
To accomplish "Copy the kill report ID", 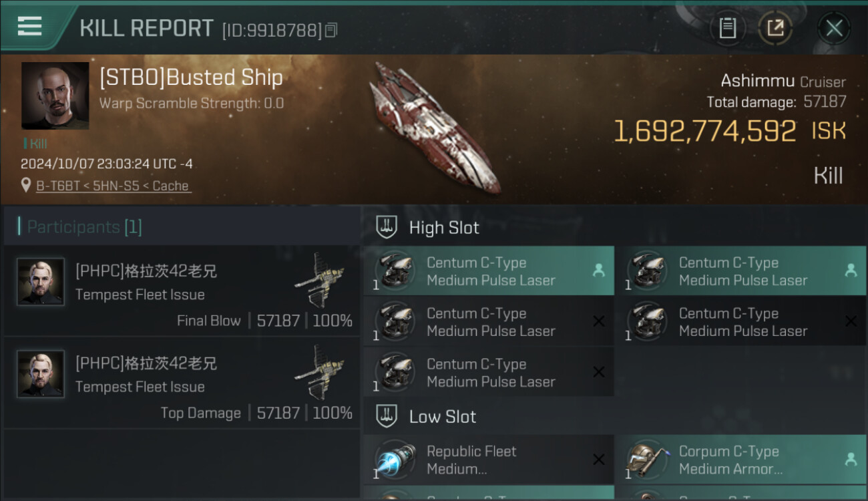I will click(332, 30).
